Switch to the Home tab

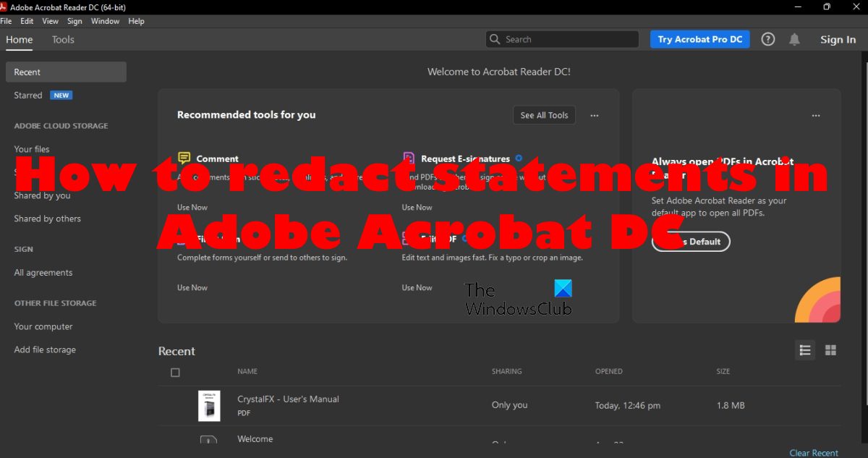(20, 39)
